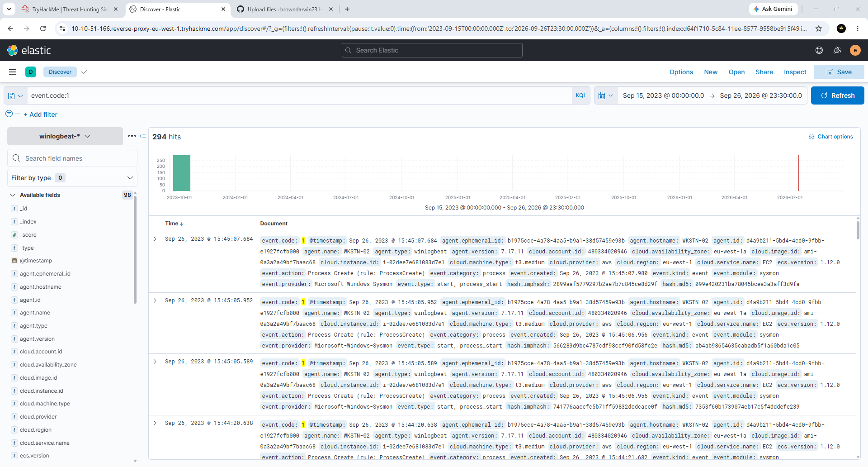868x467 pixels.
Task: Sort by Time column header
Action: pos(174,224)
